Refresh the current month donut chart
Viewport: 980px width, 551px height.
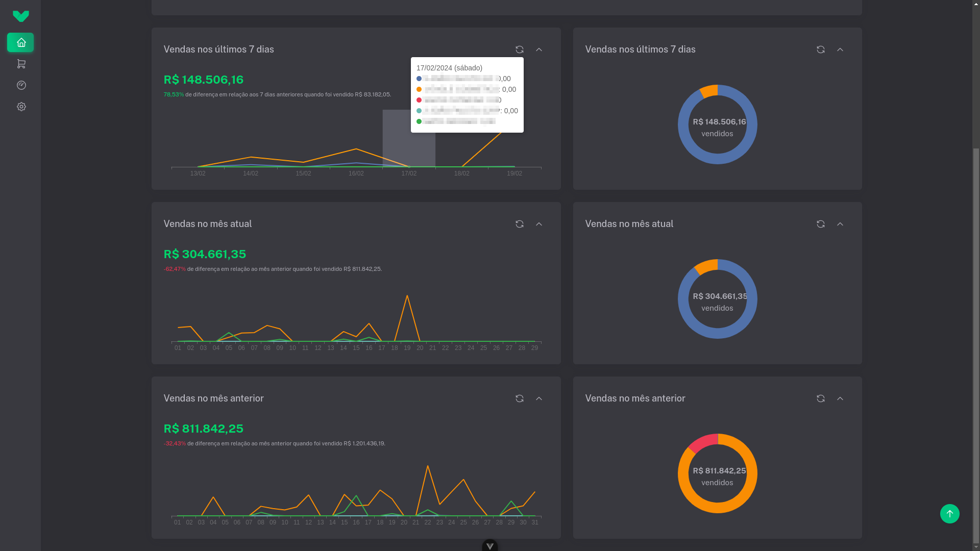pyautogui.click(x=820, y=224)
